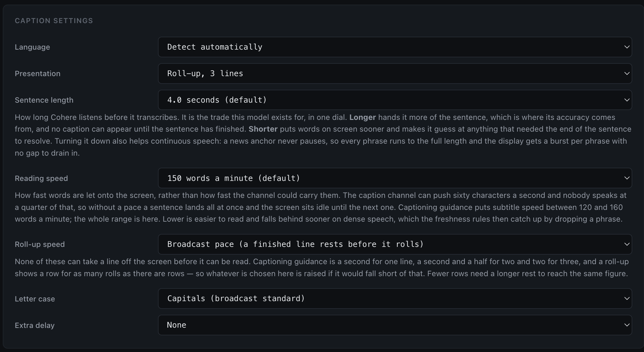This screenshot has width=644, height=352.
Task: Click the CAPTION SETTINGS section heading
Action: [x=54, y=21]
